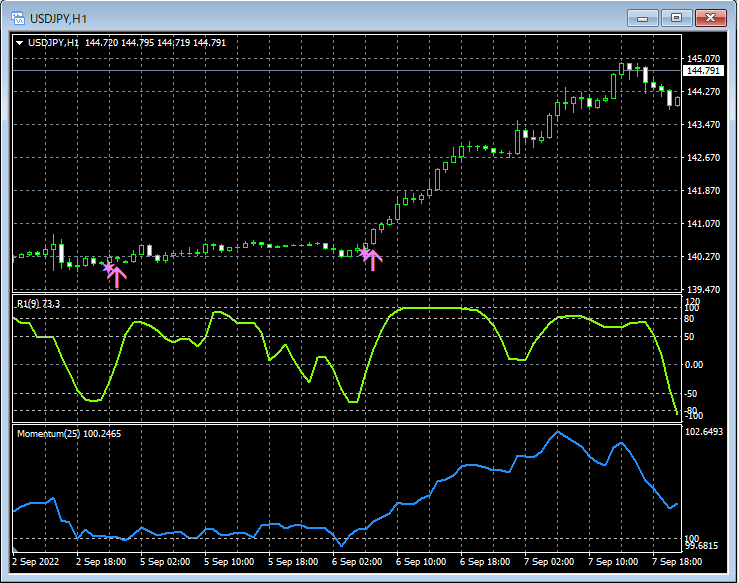This screenshot has height=583, width=739.
Task: Open the triangle menu beside USDJPY,H1 label
Action: pos(19,42)
